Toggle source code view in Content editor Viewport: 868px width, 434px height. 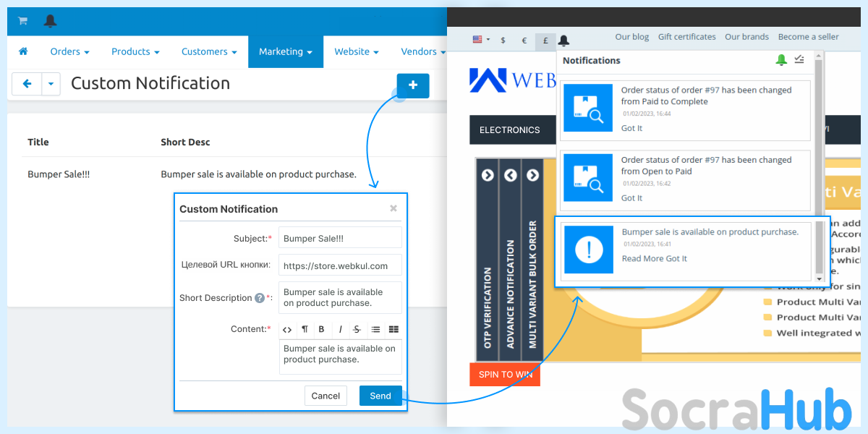click(x=287, y=329)
